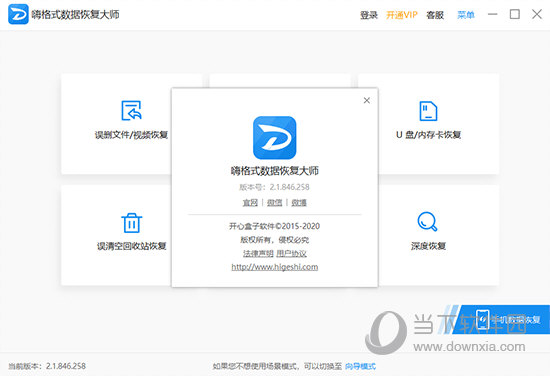Click the 嗨格式数据恢复大师 title bar text
The image size is (550, 376).
75,14
